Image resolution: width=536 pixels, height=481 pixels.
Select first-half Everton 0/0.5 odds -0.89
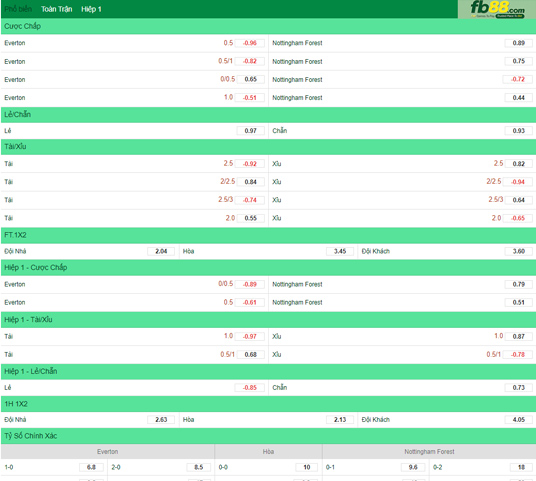click(250, 284)
